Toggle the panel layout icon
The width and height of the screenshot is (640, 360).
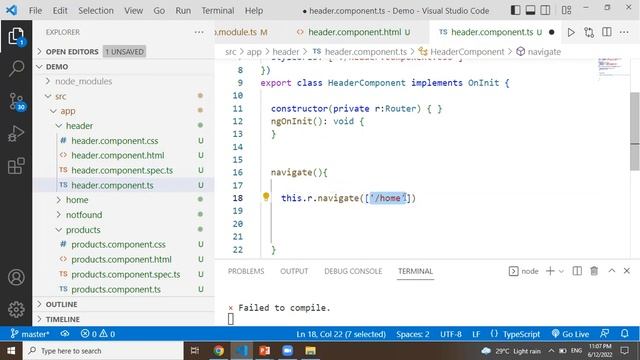pos(530,10)
